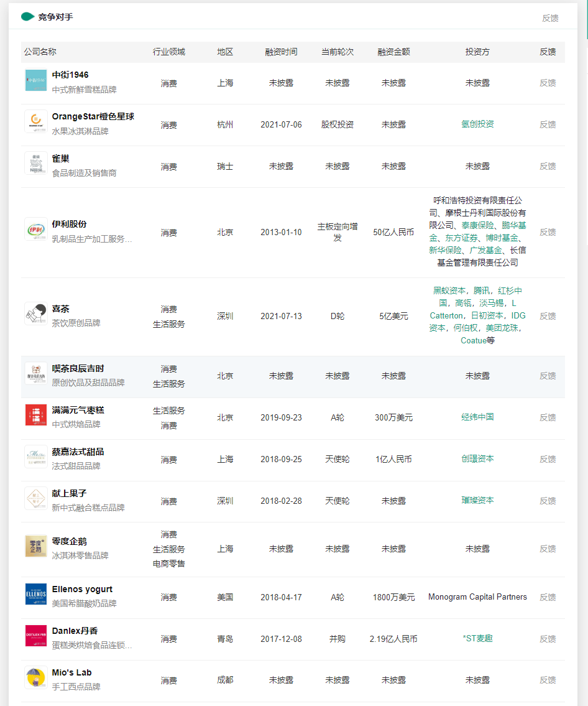Click the 满满元气枣糕 red logo

coord(35,414)
